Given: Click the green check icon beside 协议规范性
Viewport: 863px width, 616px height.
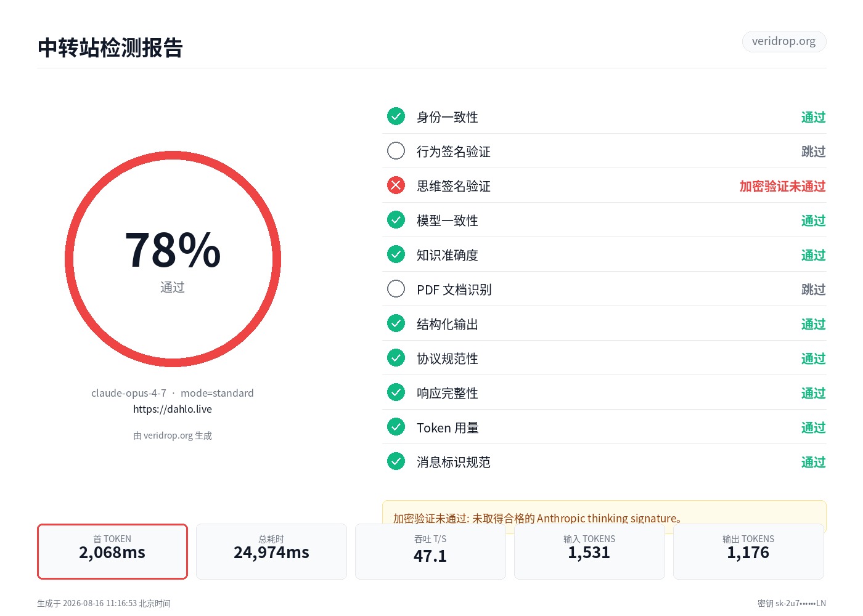Looking at the screenshot, I should 396,358.
